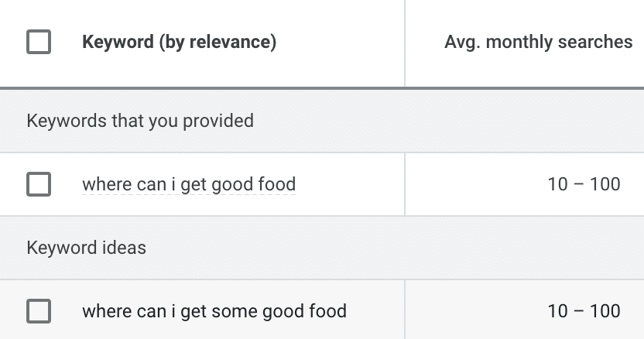
Task: Check the box for "where can i get good food"
Action: 39,184
